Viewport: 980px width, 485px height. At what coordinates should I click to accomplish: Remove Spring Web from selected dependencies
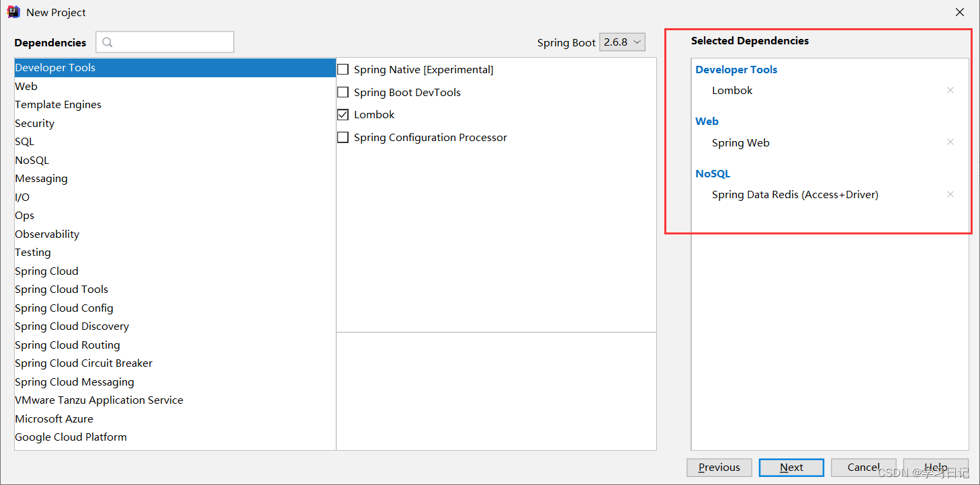point(950,142)
